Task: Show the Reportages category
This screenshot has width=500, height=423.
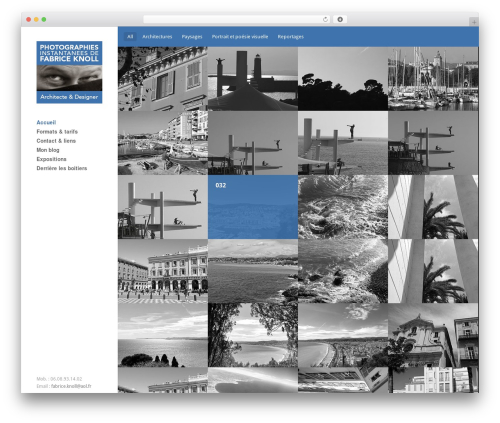Action: pyautogui.click(x=290, y=37)
